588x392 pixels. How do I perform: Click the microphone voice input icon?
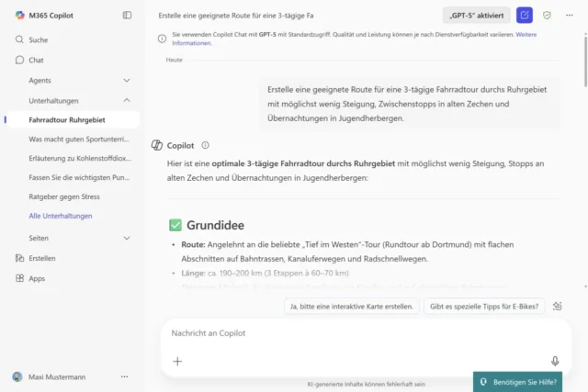coord(555,362)
